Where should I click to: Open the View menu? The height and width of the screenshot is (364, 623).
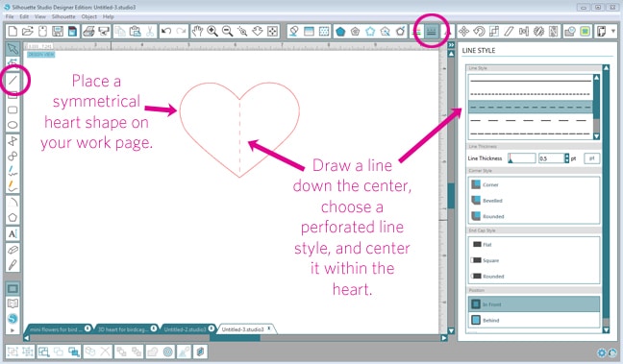[x=40, y=16]
